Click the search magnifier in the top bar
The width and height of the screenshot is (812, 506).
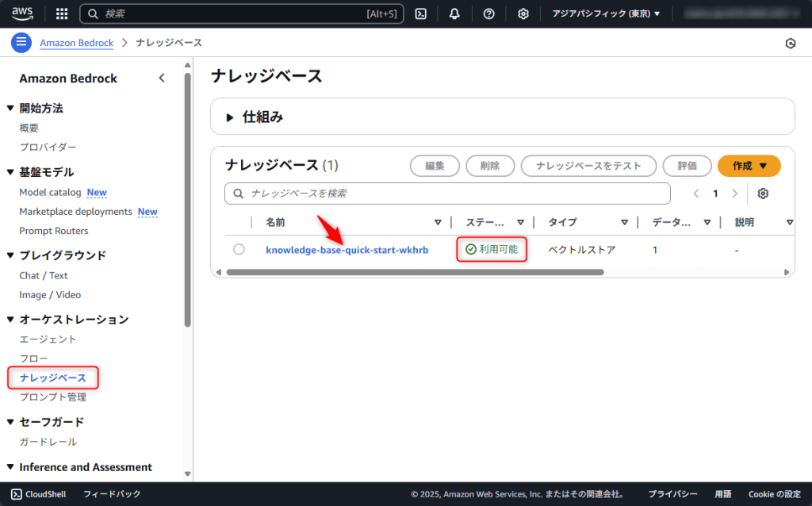click(93, 14)
